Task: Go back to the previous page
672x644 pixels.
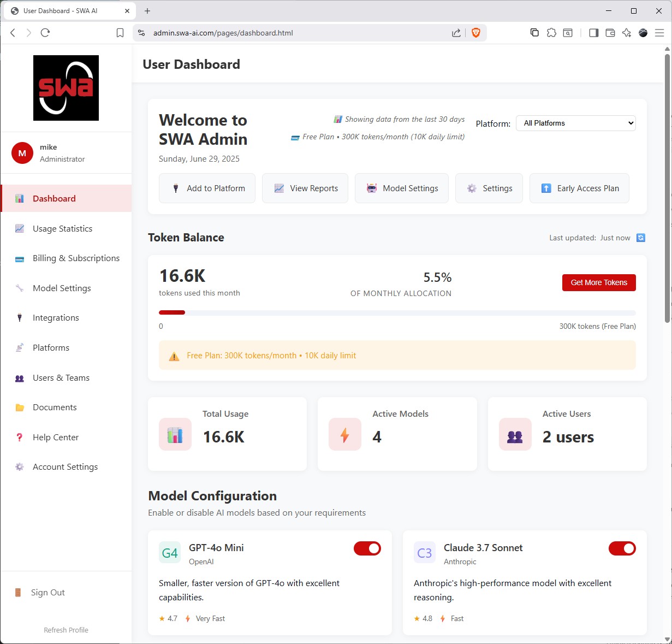Action: 13,33
